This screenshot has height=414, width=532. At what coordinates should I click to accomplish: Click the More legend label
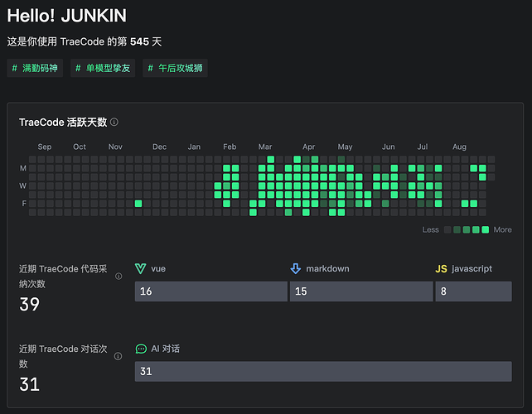pos(502,229)
